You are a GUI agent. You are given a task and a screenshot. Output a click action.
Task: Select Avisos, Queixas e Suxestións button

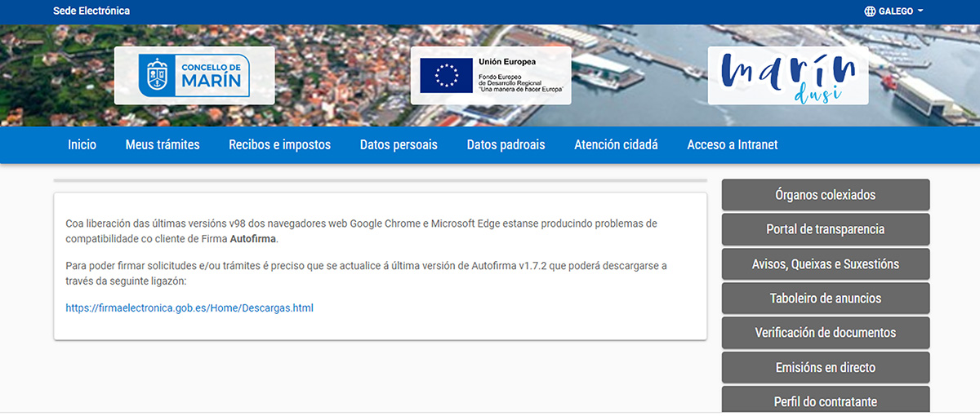(825, 264)
